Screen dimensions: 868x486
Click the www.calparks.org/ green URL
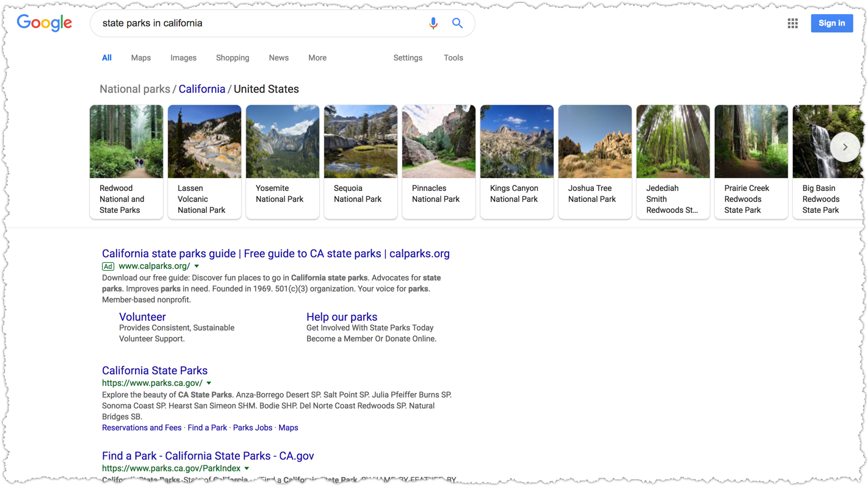154,266
